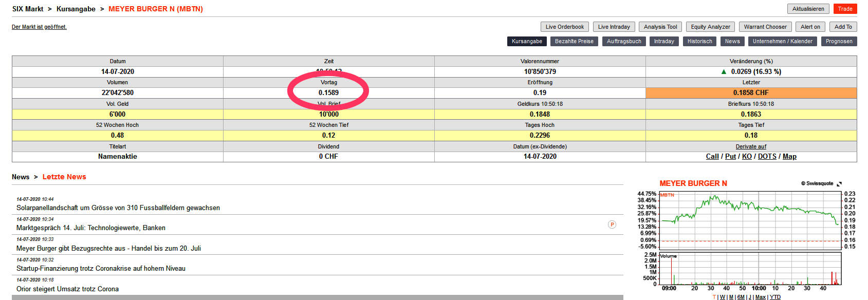Click the orange Letzter price 0.1858 CHF
Image resolution: width=868 pixels, height=300 pixels.
click(x=751, y=93)
